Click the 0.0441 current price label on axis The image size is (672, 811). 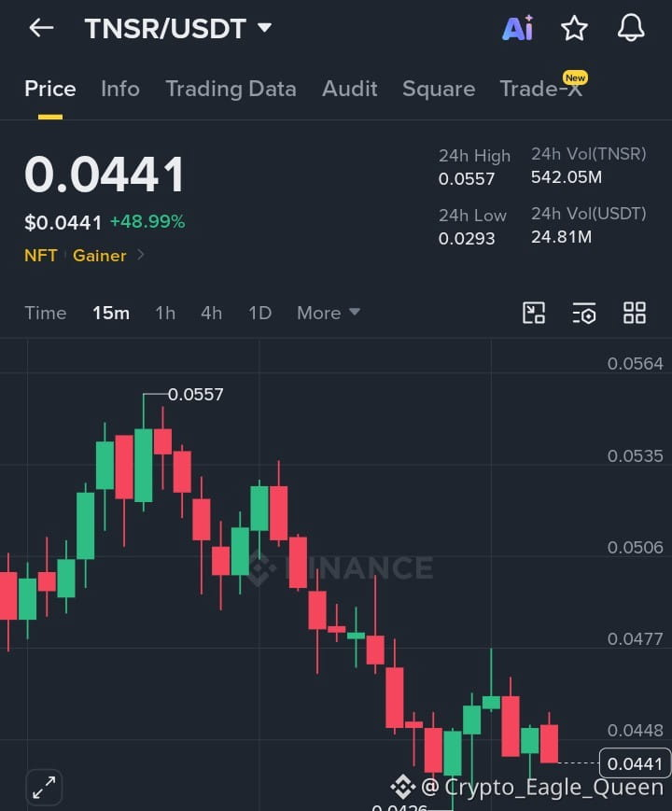click(x=635, y=763)
